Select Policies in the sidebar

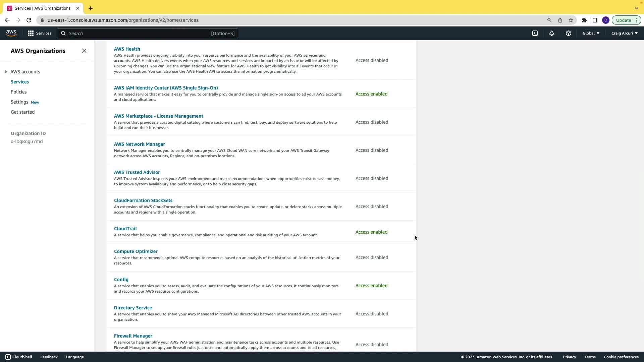tap(18, 92)
